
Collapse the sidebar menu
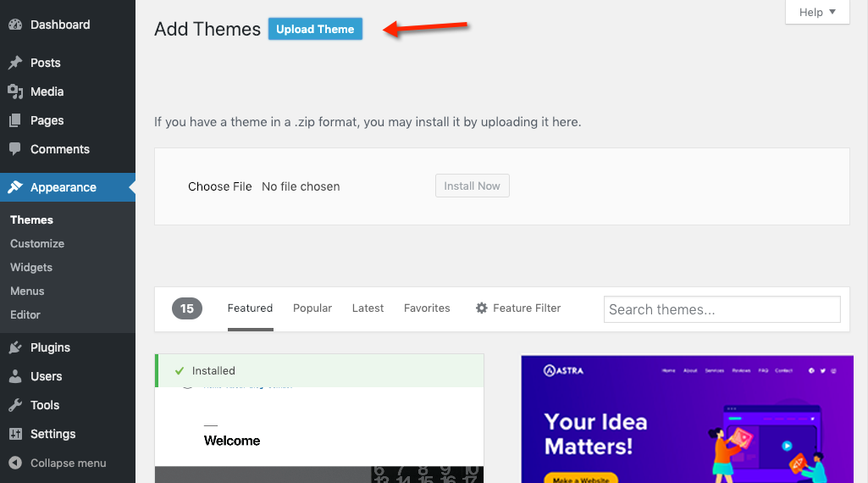58,463
